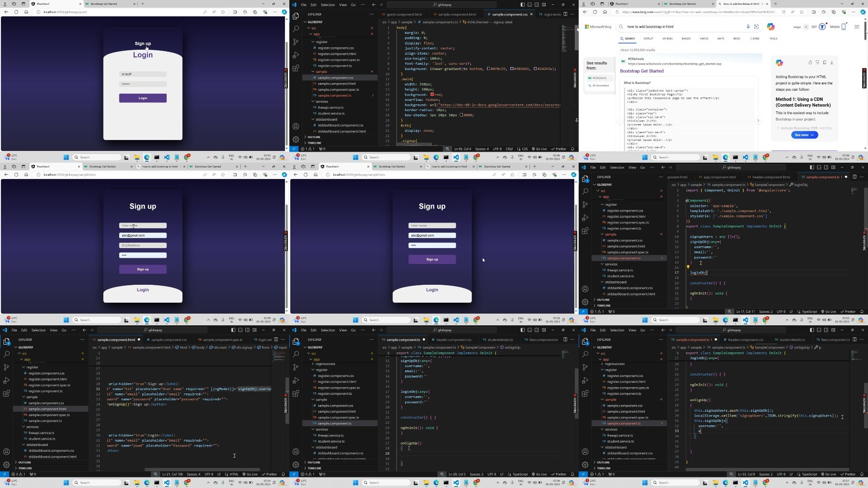Collapse GLOBEPAY root in CSS editor window explorer
This screenshot has width=868, height=488.
(305, 22)
